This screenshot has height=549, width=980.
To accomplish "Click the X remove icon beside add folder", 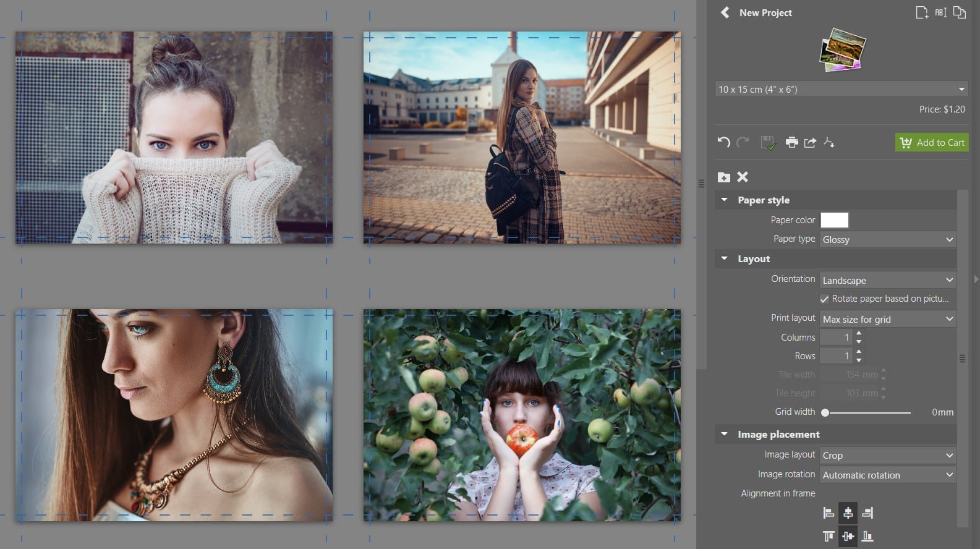I will click(743, 177).
